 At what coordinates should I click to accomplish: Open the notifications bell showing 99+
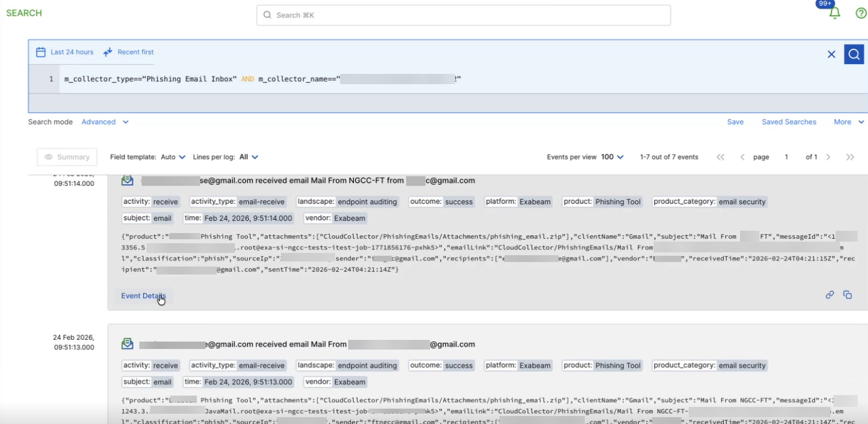(x=833, y=12)
